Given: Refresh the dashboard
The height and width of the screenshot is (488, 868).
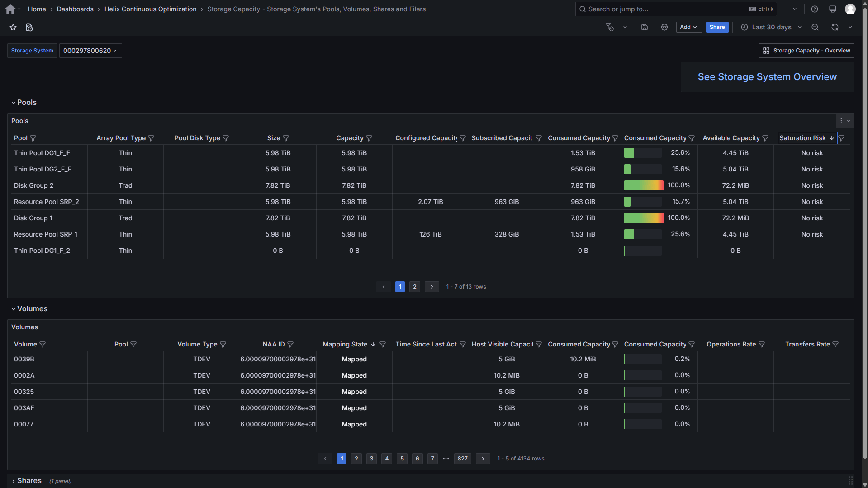Looking at the screenshot, I should (x=835, y=27).
